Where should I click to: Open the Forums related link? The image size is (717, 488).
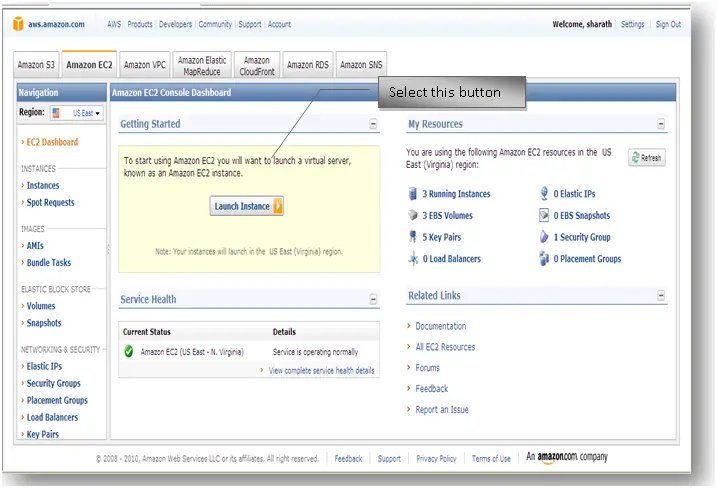point(428,368)
